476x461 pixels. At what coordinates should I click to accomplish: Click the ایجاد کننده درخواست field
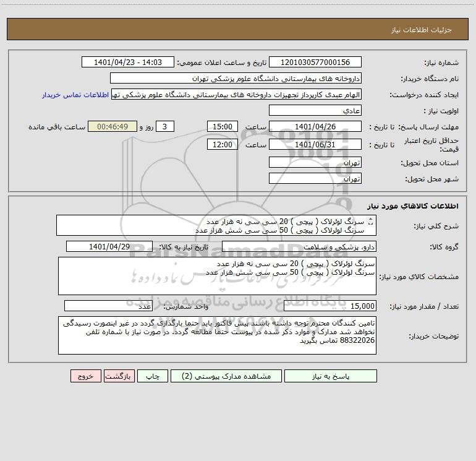point(236,95)
